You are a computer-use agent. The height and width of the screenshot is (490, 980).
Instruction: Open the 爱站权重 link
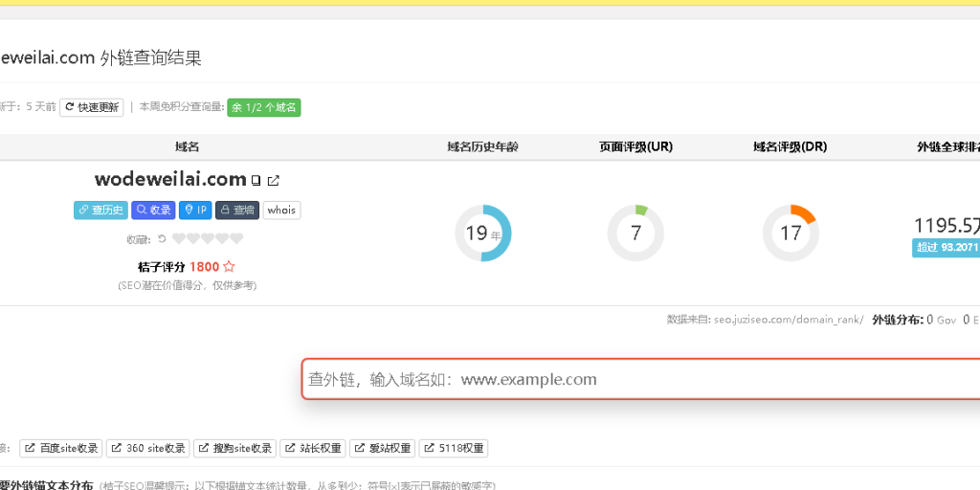[382, 448]
